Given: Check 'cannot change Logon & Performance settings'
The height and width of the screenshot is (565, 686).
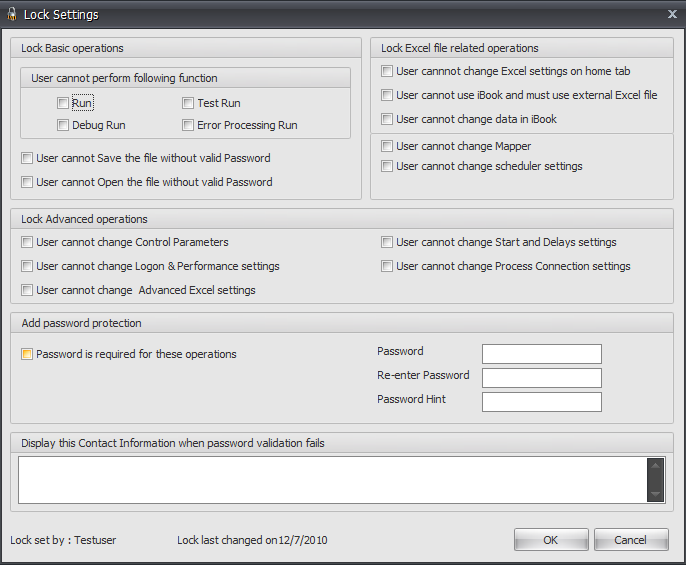Looking at the screenshot, I should click(x=27, y=266).
